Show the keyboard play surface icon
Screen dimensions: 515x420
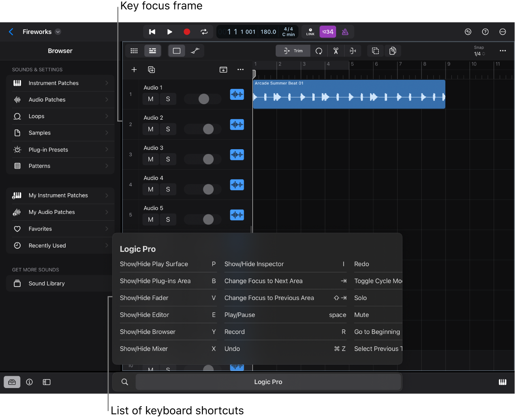pos(502,382)
